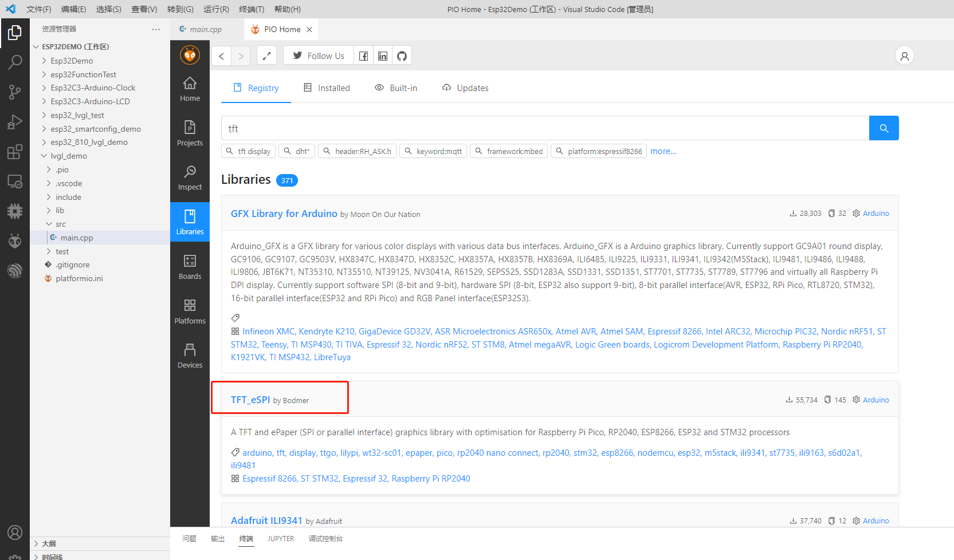Go to PIO Home page
This screenshot has width=954, height=560.
[190, 90]
